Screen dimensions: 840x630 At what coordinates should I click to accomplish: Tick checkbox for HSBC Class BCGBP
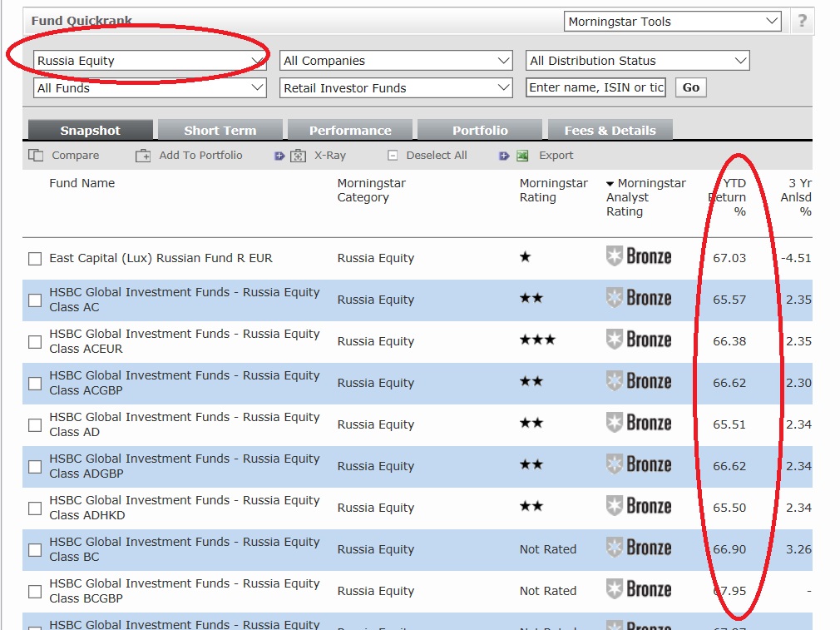35,592
